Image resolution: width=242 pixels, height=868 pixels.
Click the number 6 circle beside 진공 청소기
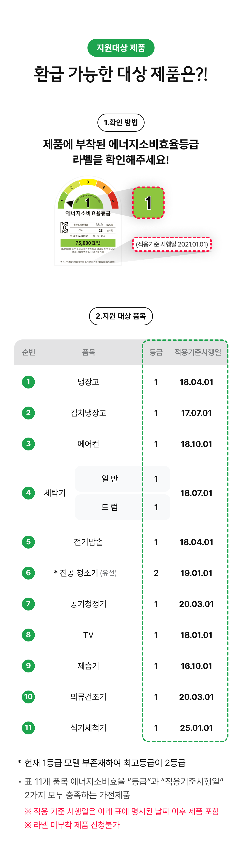point(28,573)
